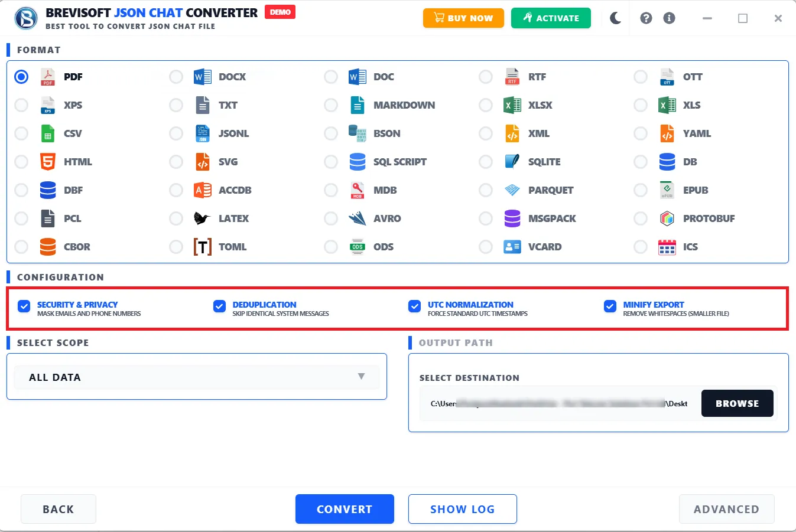Go Back to previous step

coord(59,509)
